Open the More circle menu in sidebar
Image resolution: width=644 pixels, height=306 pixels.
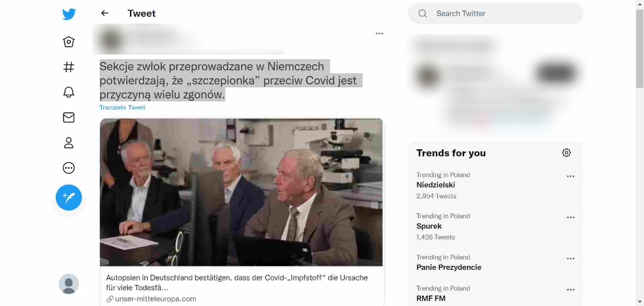68,167
